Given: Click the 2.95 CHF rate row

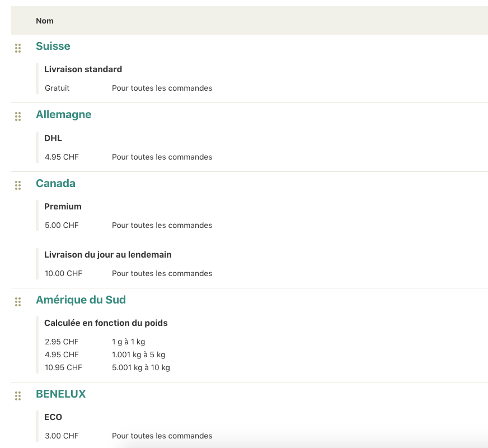Looking at the screenshot, I should [95, 342].
